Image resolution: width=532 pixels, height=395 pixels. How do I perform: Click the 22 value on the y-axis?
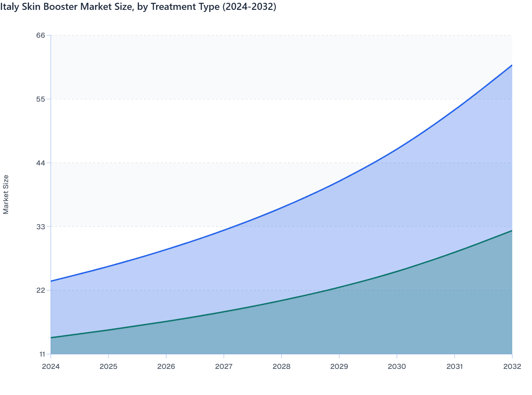coord(41,290)
